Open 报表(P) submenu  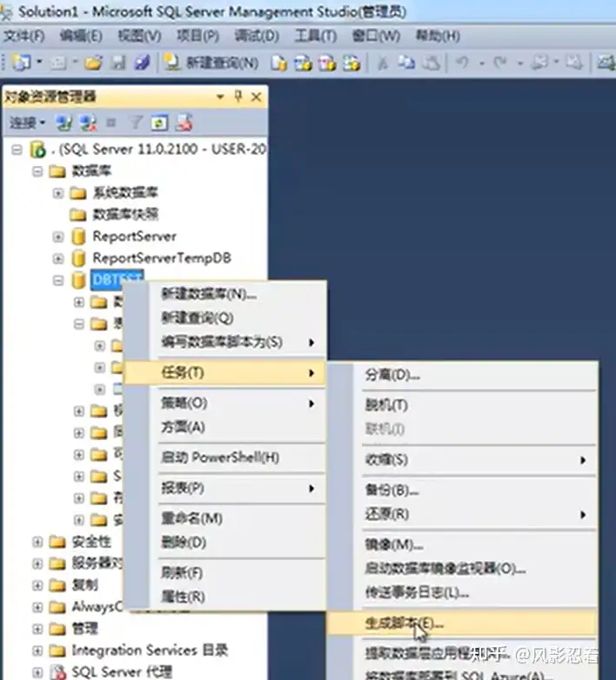tap(224, 489)
